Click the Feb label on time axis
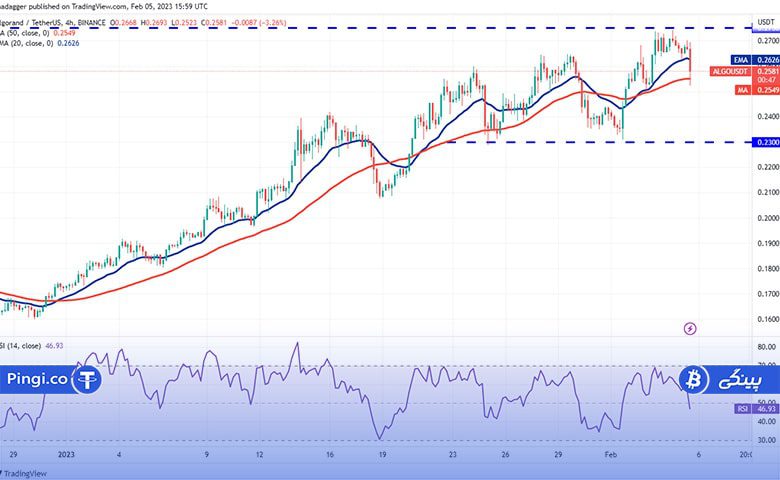Viewport: 780px width, 480px height. point(610,455)
